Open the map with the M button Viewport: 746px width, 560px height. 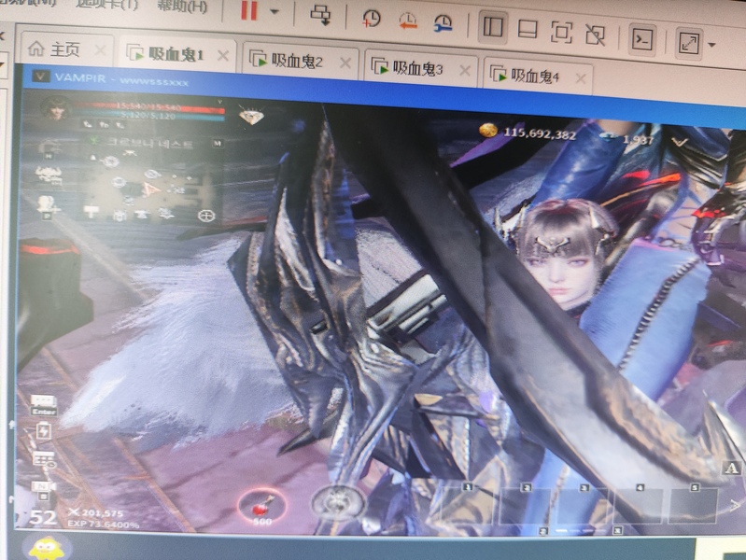[x=217, y=143]
